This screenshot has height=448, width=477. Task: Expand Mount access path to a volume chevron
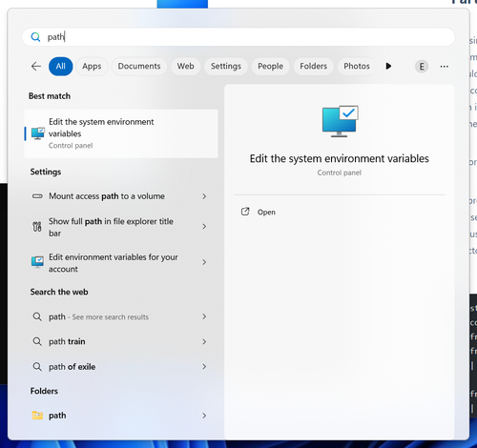(204, 196)
